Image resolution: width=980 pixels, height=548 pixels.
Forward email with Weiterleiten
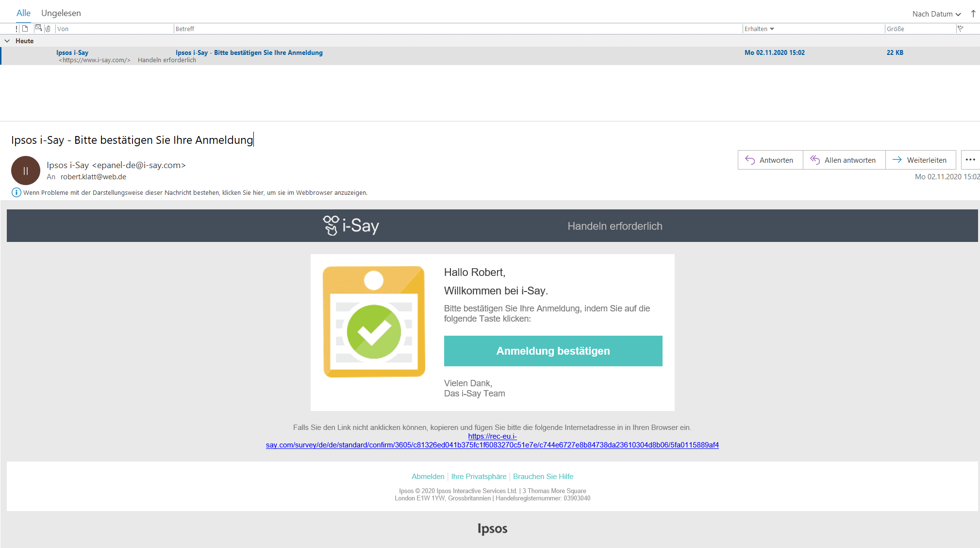point(920,160)
